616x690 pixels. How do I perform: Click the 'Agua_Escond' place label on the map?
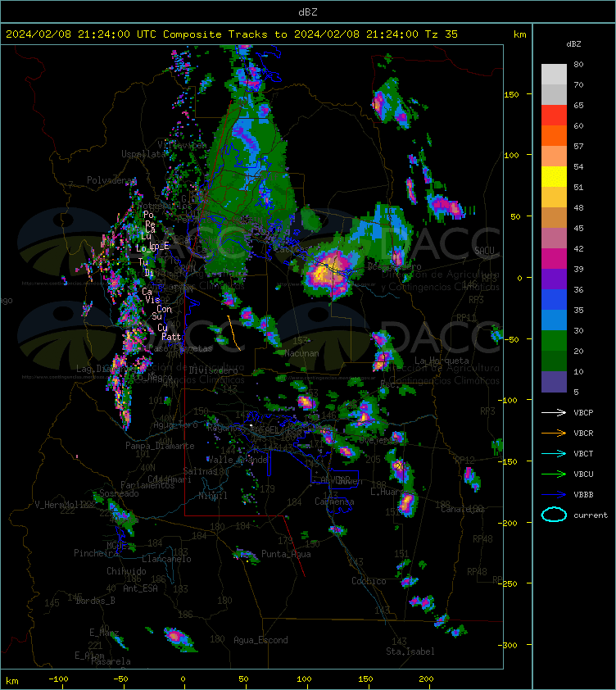pyautogui.click(x=261, y=640)
